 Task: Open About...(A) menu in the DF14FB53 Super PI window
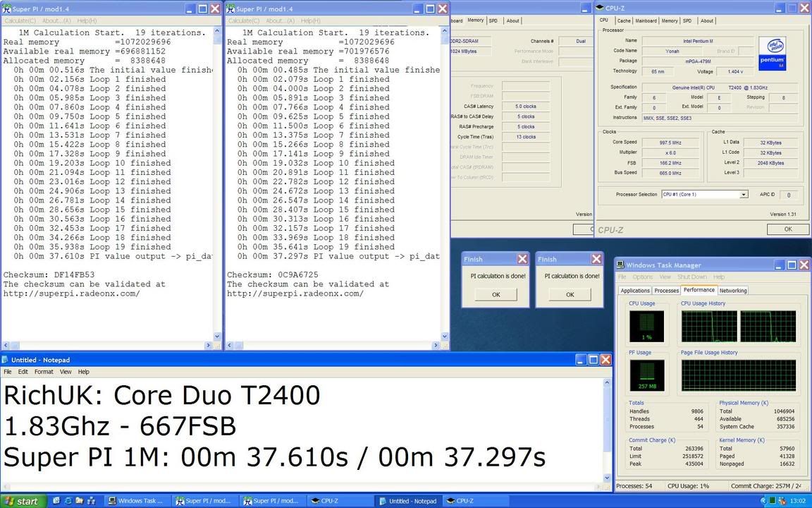[56, 20]
